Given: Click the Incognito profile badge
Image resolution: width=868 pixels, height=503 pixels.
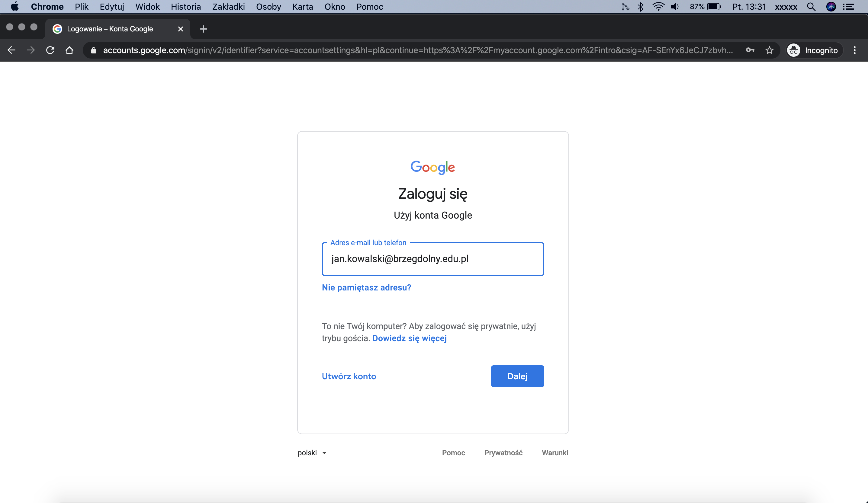Looking at the screenshot, I should tap(814, 50).
